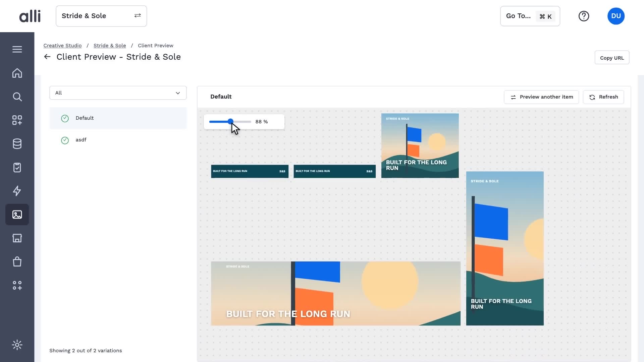The width and height of the screenshot is (644, 362).
Task: Open the database sidebar icon
Action: tap(17, 144)
